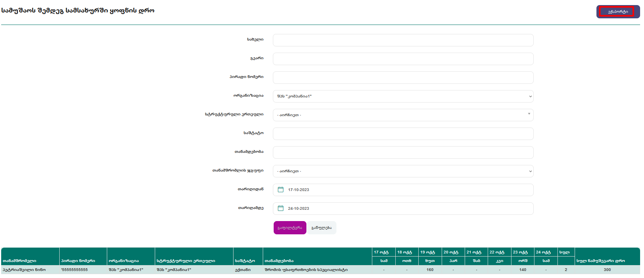Click the ორგანიზაცია table column header

pyautogui.click(x=131, y=257)
